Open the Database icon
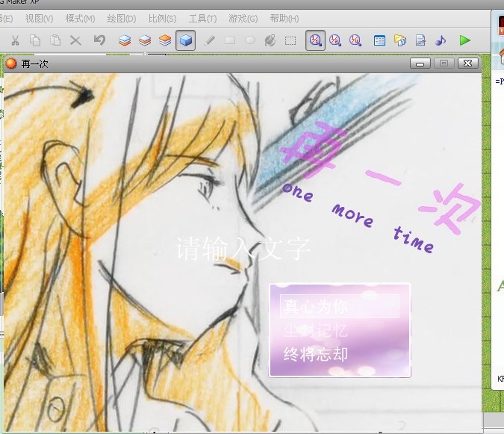The width and height of the screenshot is (504, 434). (x=379, y=41)
